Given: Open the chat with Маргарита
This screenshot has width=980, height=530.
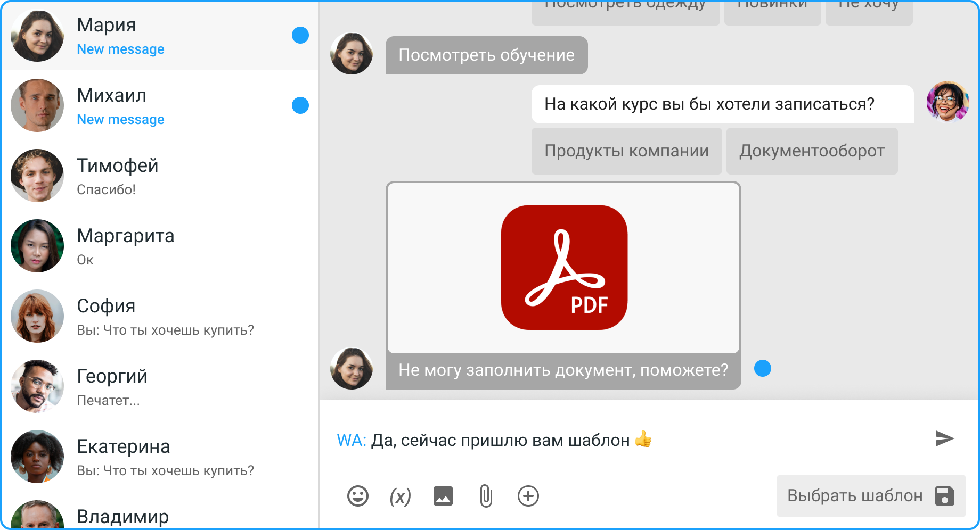Looking at the screenshot, I should coord(160,246).
